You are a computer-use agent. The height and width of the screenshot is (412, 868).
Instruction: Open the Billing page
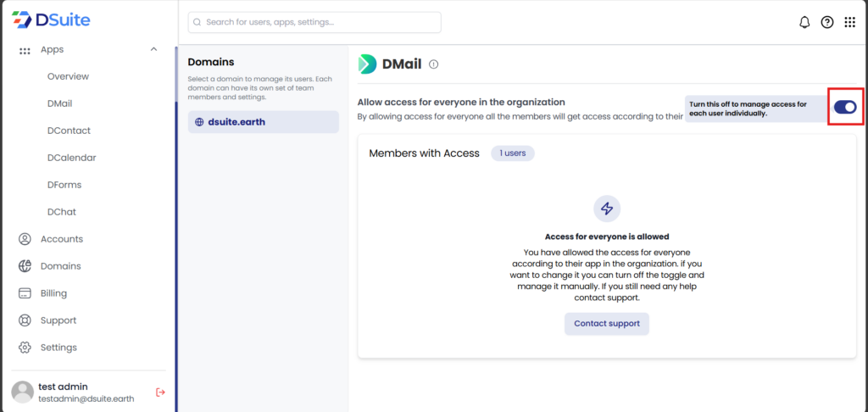[53, 293]
